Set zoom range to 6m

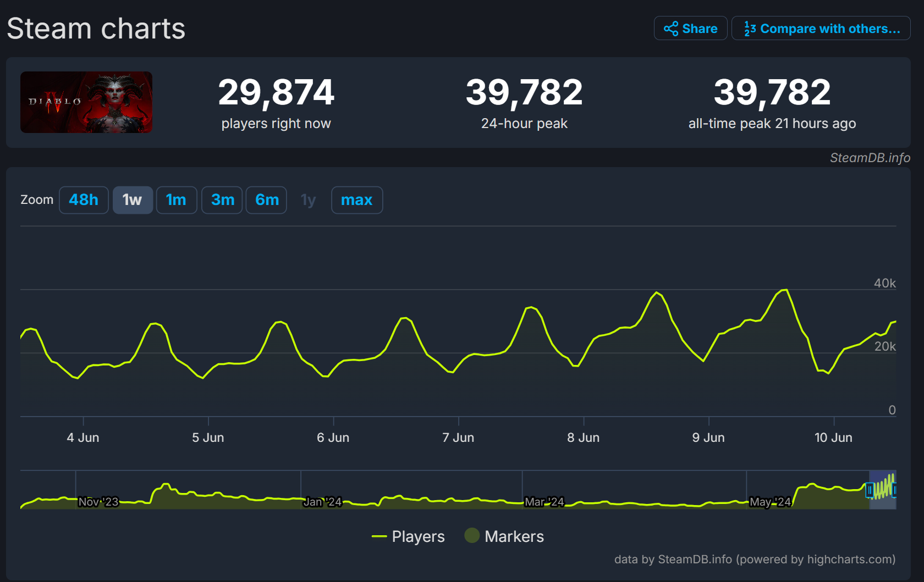[x=267, y=200]
